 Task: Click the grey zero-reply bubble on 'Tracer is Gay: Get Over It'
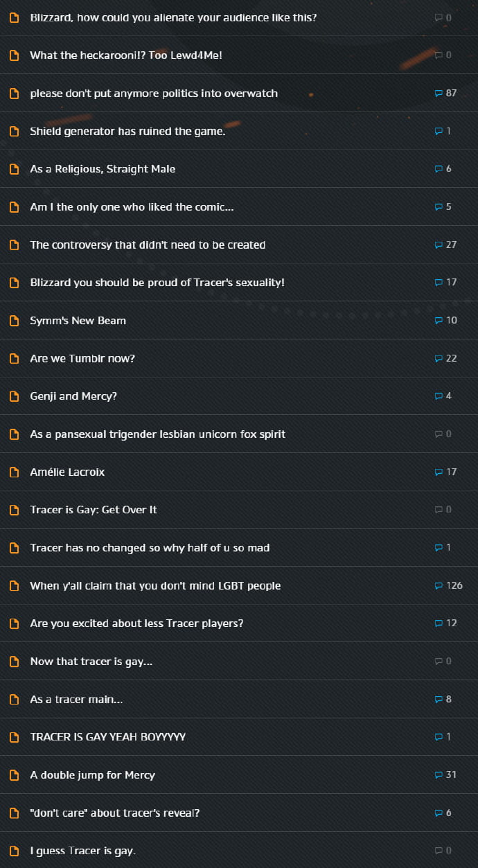[439, 509]
